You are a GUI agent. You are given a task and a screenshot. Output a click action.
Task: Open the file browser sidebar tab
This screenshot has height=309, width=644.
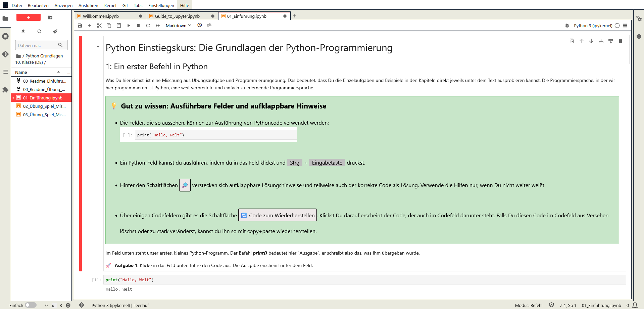(5, 18)
